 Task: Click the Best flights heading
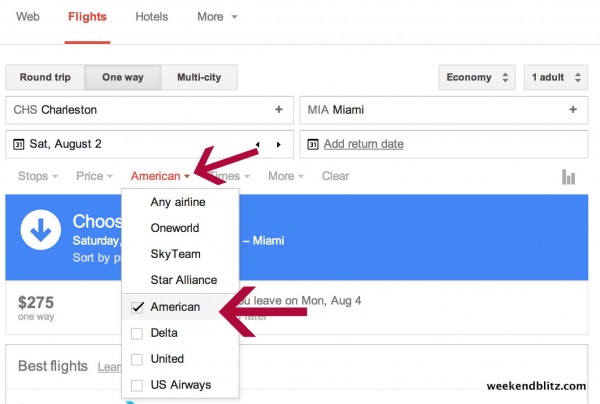53,366
